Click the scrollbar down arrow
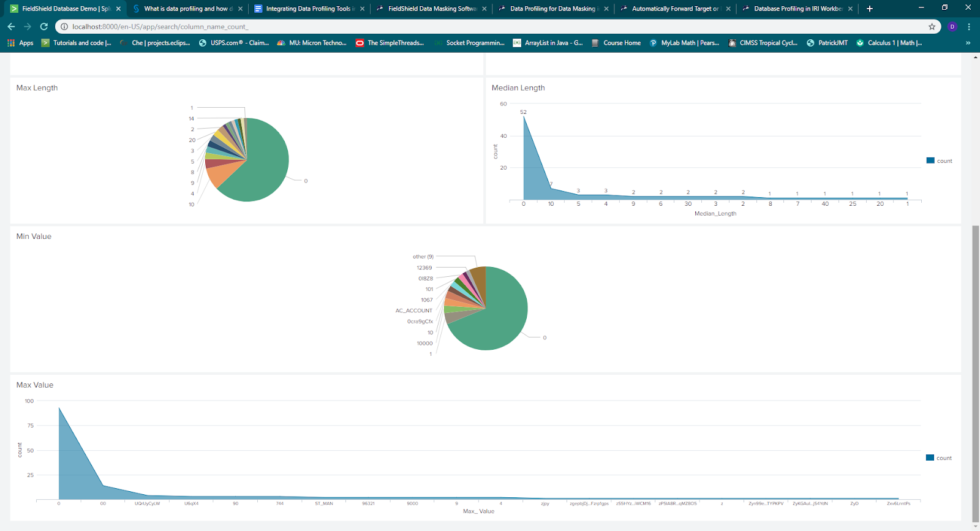The width and height of the screenshot is (980, 531). (x=975, y=526)
